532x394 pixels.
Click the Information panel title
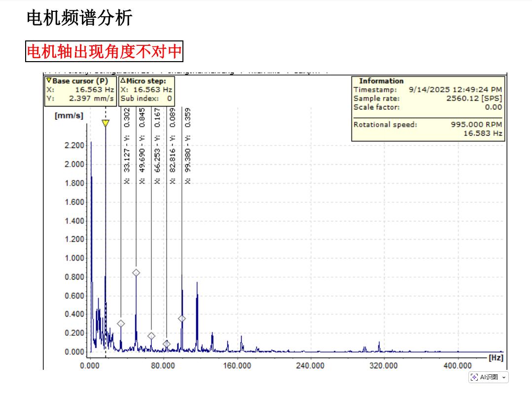click(381, 81)
